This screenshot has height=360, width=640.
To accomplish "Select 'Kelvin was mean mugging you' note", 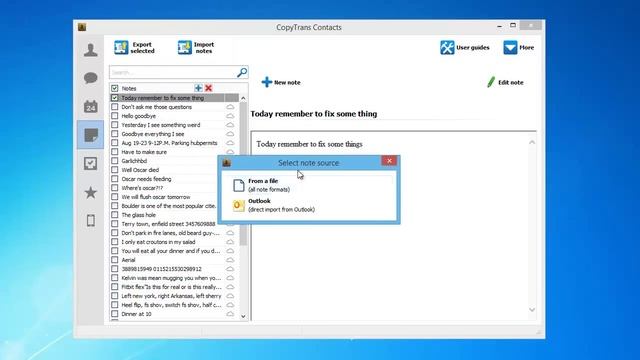I will [171, 278].
